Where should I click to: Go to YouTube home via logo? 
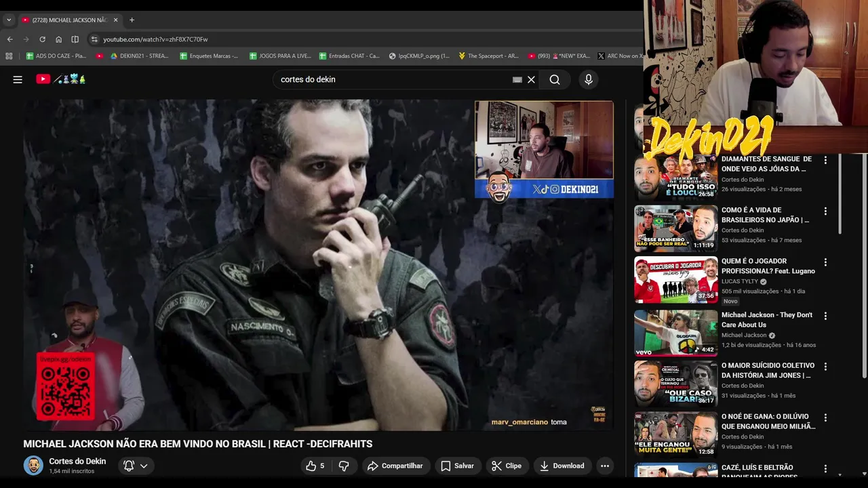coord(61,79)
